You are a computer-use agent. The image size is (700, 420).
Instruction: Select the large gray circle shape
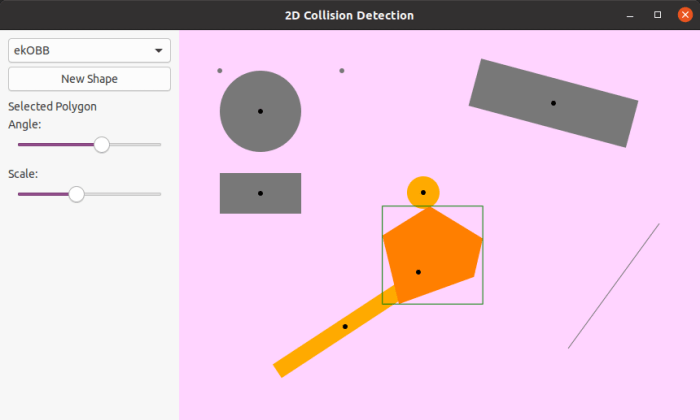click(260, 111)
